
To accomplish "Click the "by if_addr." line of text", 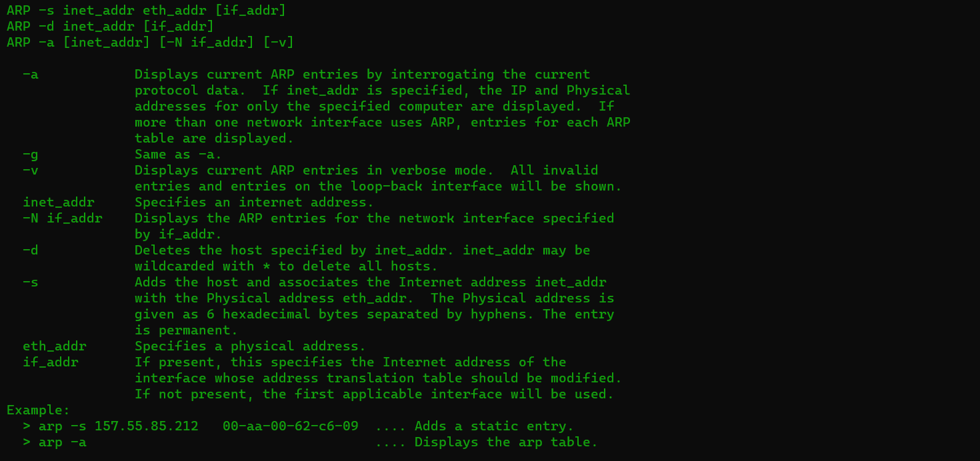I will [178, 234].
